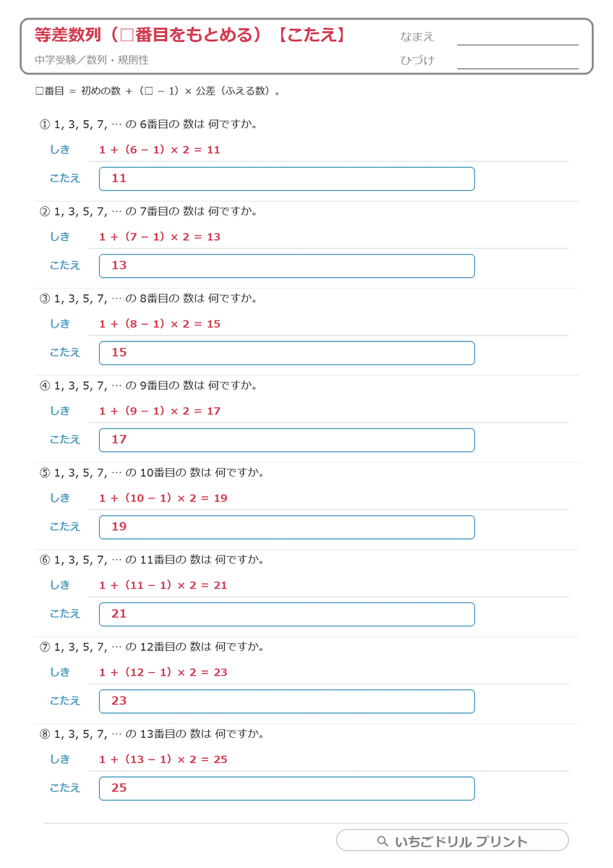Image resolution: width=613 pixels, height=868 pixels.
Task: Open the いちごドリル プリント search link
Action: [x=453, y=841]
